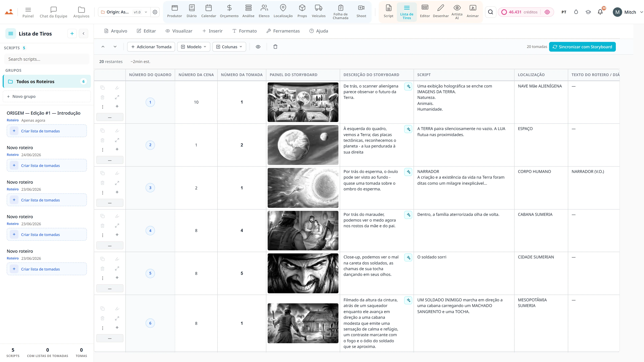Open the Ajuda menu
This screenshot has width=644, height=362.
(319, 31)
